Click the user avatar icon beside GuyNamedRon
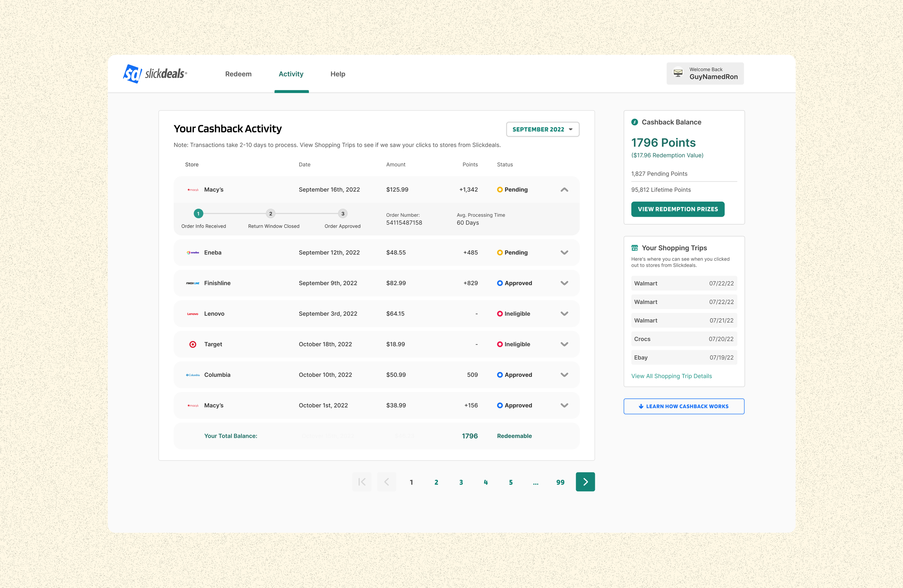 678,73
